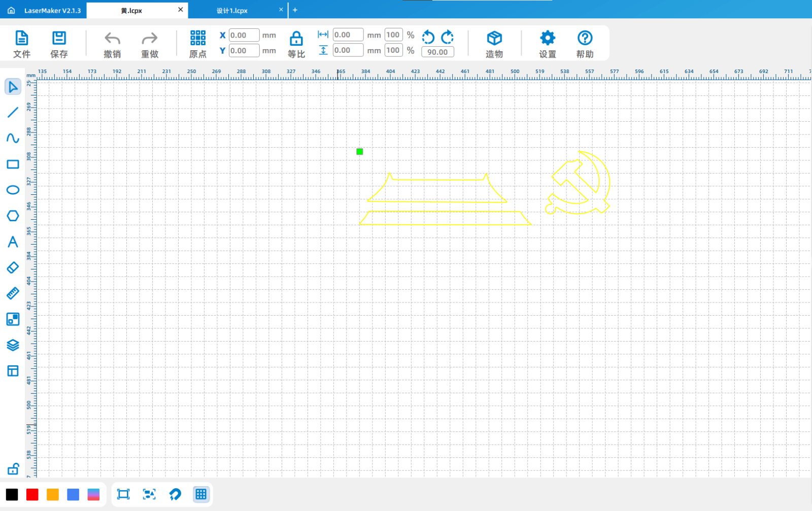This screenshot has height=511, width=812.
Task: Pick the red color swatch
Action: tap(32, 495)
